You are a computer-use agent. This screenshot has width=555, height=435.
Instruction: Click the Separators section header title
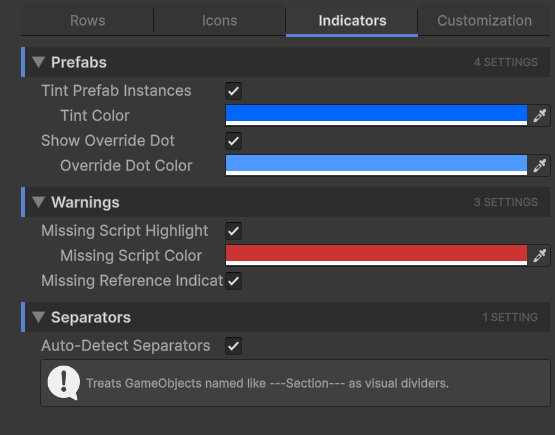(91, 317)
